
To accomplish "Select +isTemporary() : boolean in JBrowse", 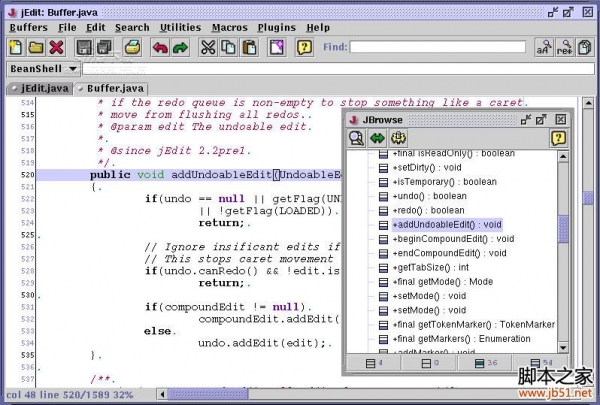I will [x=445, y=182].
